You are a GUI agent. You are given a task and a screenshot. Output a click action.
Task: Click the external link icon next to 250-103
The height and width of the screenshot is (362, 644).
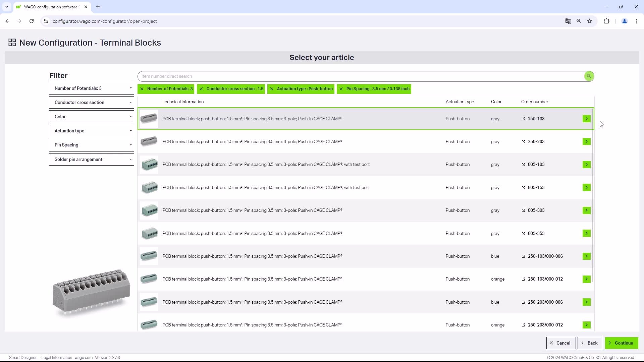point(524,118)
